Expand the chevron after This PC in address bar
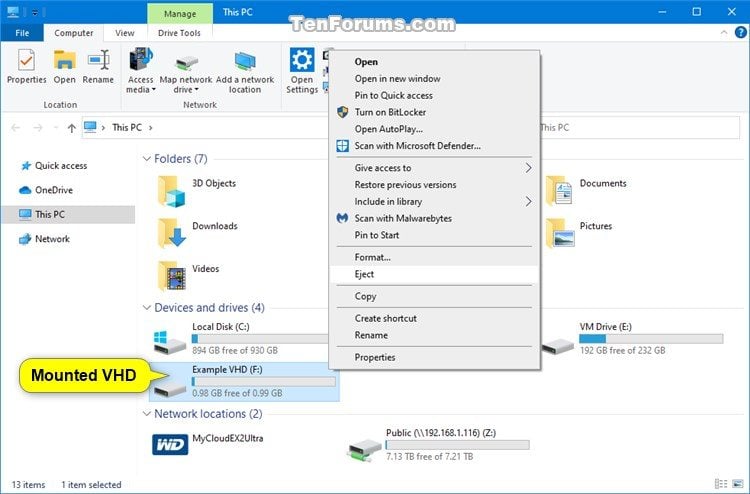Image resolution: width=750 pixels, height=494 pixels. click(151, 128)
